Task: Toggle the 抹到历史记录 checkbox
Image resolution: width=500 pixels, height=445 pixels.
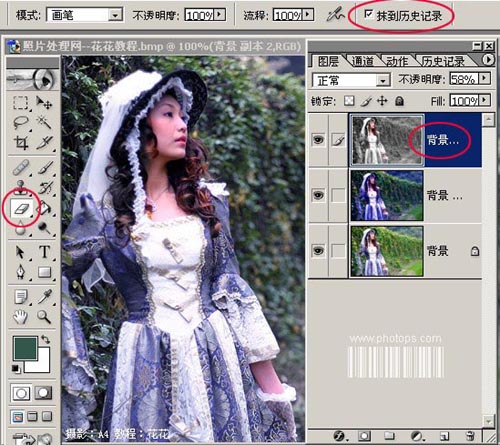Action: (369, 14)
